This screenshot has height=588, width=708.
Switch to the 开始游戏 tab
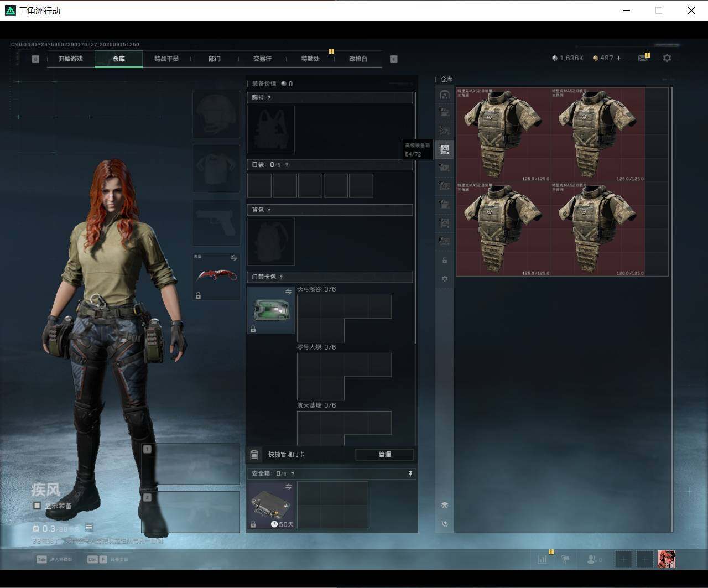point(71,59)
